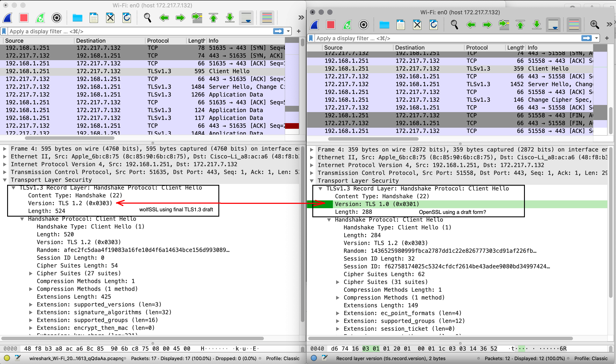Open a saved capture file

pos(77,18)
